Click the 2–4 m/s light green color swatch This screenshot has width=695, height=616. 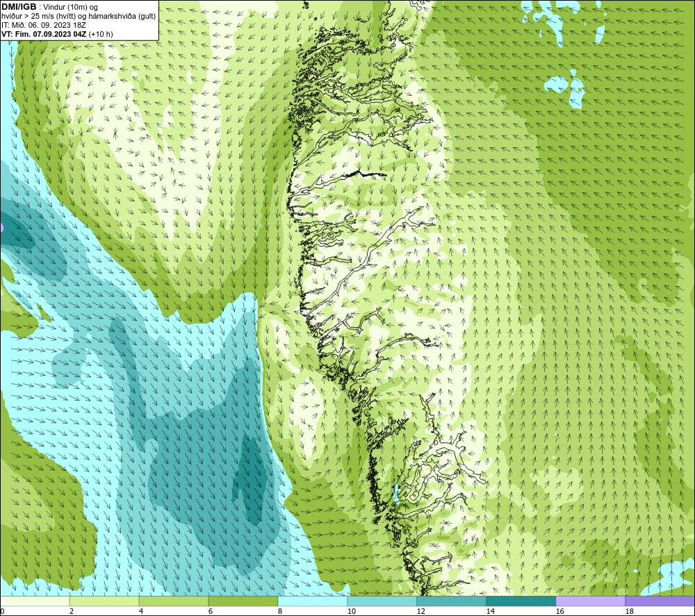(104, 601)
